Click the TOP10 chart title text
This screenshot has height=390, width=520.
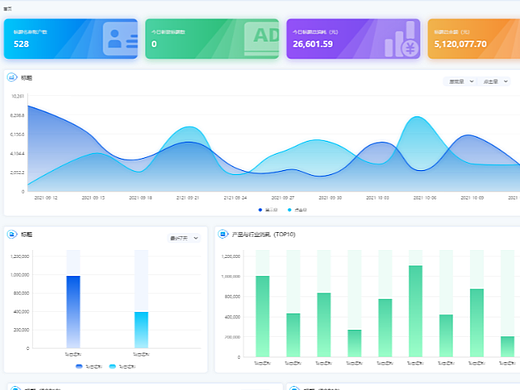264,234
